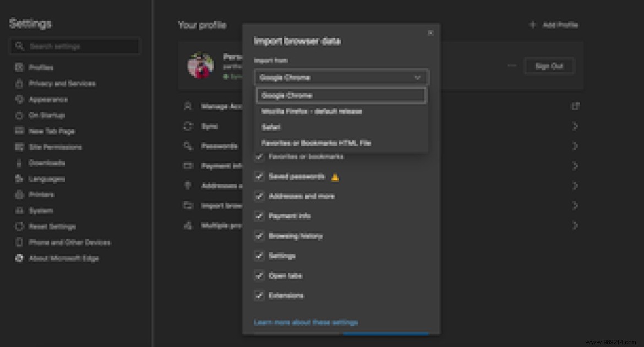Image resolution: width=644 pixels, height=347 pixels.
Task: Expand the Multiple profile preferences chevron
Action: [575, 225]
